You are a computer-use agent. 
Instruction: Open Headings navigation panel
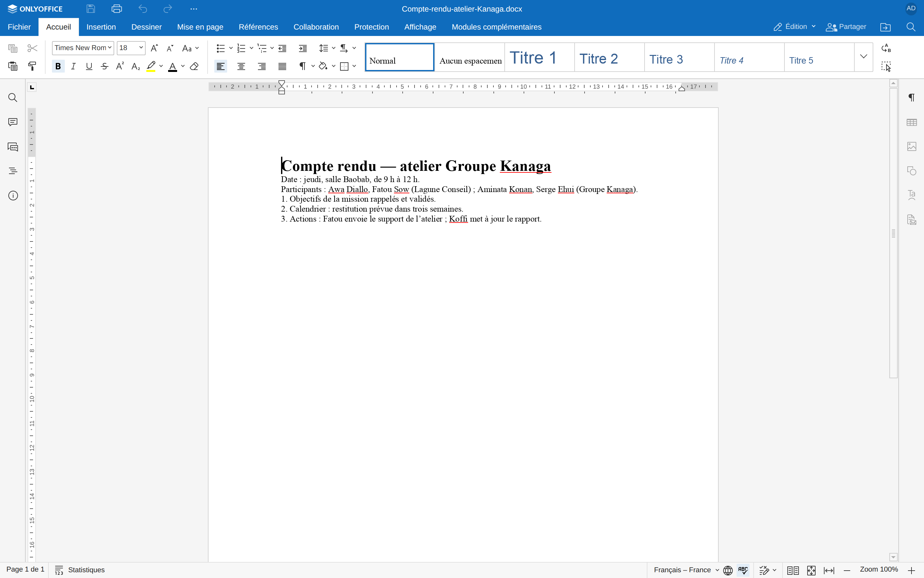pyautogui.click(x=13, y=171)
